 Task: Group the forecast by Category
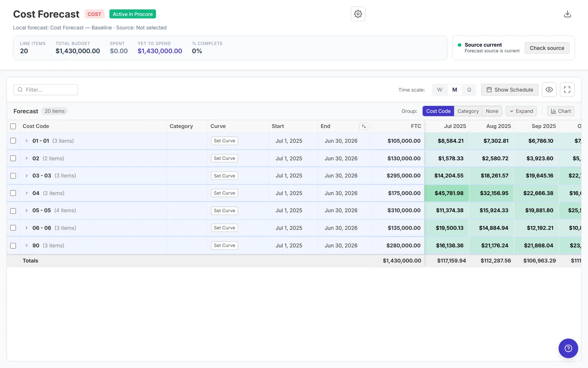468,111
